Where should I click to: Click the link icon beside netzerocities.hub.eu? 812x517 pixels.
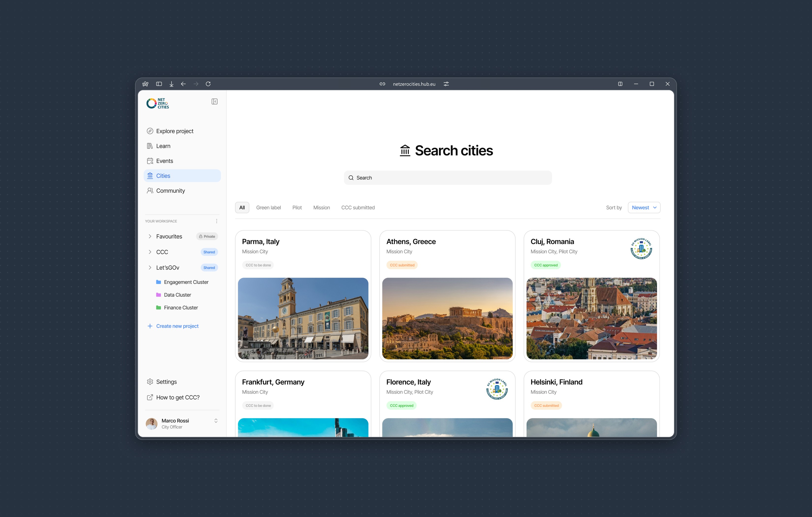point(382,84)
